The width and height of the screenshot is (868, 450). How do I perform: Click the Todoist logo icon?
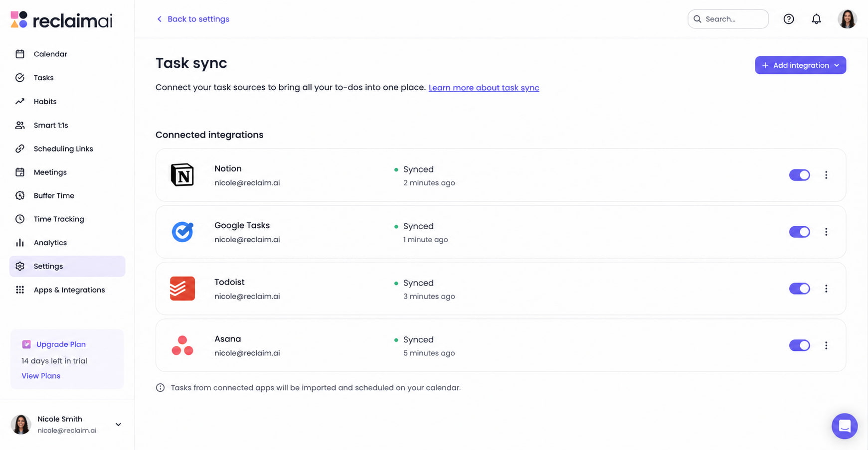click(x=182, y=289)
